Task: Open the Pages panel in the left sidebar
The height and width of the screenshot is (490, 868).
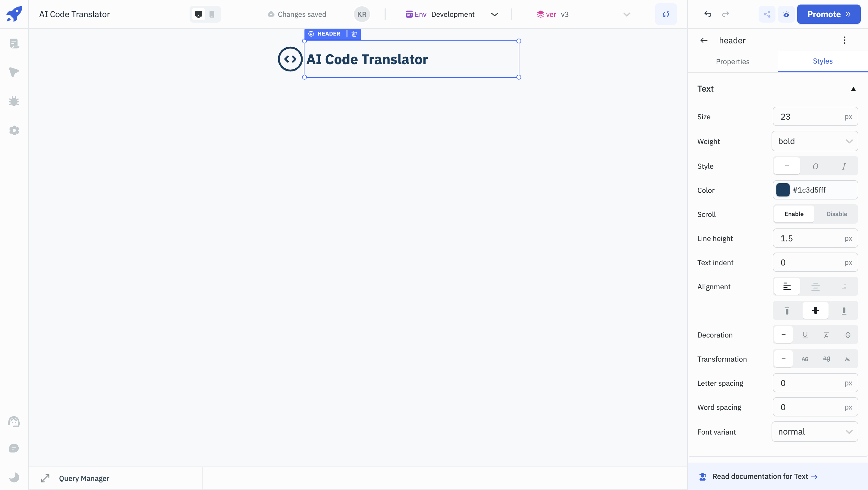Action: click(x=14, y=43)
